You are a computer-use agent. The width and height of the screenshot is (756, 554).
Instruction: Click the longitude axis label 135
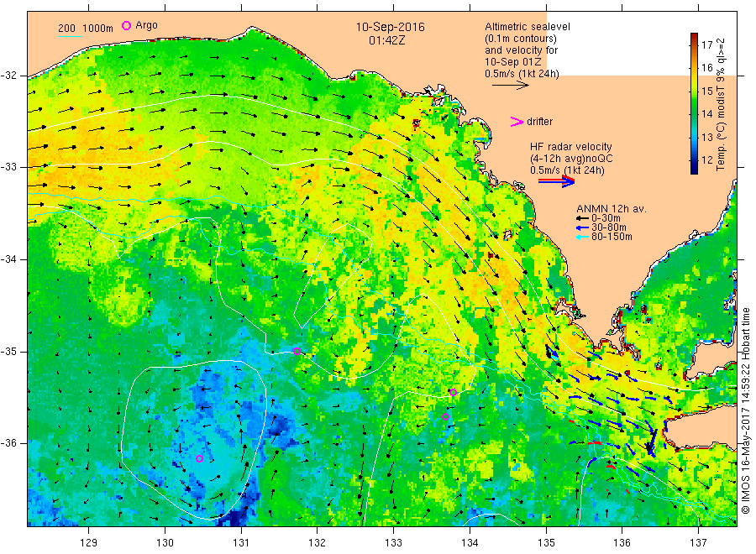pyautogui.click(x=546, y=542)
